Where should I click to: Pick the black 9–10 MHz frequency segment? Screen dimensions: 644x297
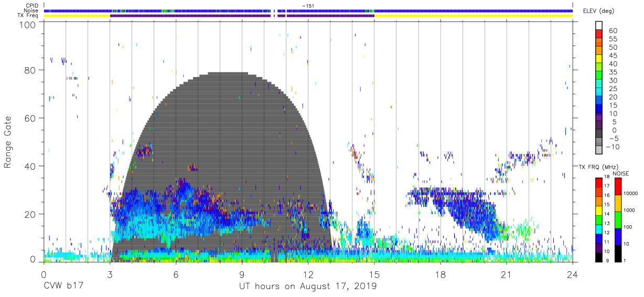[599, 257]
